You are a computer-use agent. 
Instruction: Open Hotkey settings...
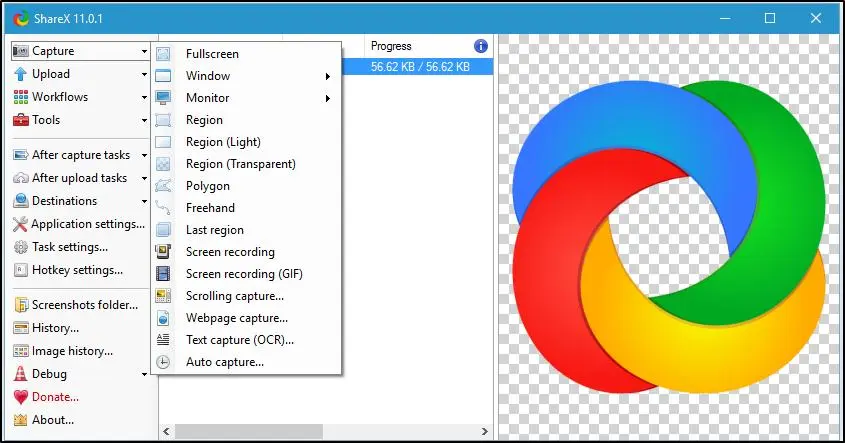[x=68, y=270]
